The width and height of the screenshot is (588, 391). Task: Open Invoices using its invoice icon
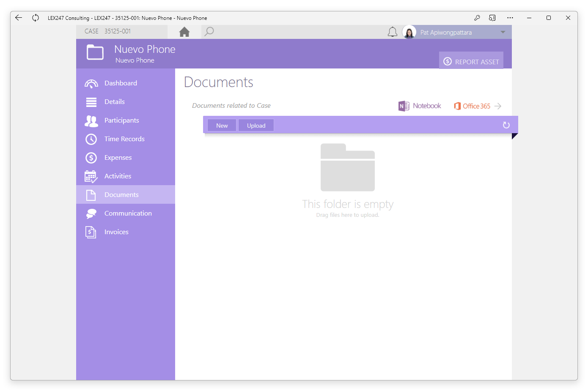click(x=91, y=232)
